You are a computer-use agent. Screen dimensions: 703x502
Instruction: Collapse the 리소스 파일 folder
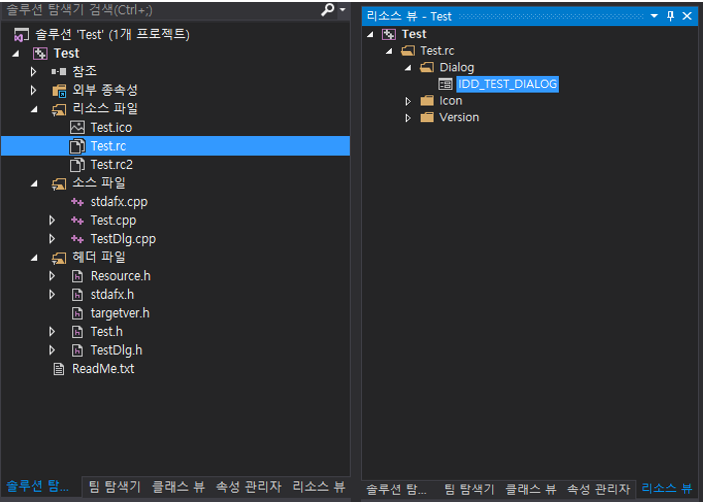(34, 109)
